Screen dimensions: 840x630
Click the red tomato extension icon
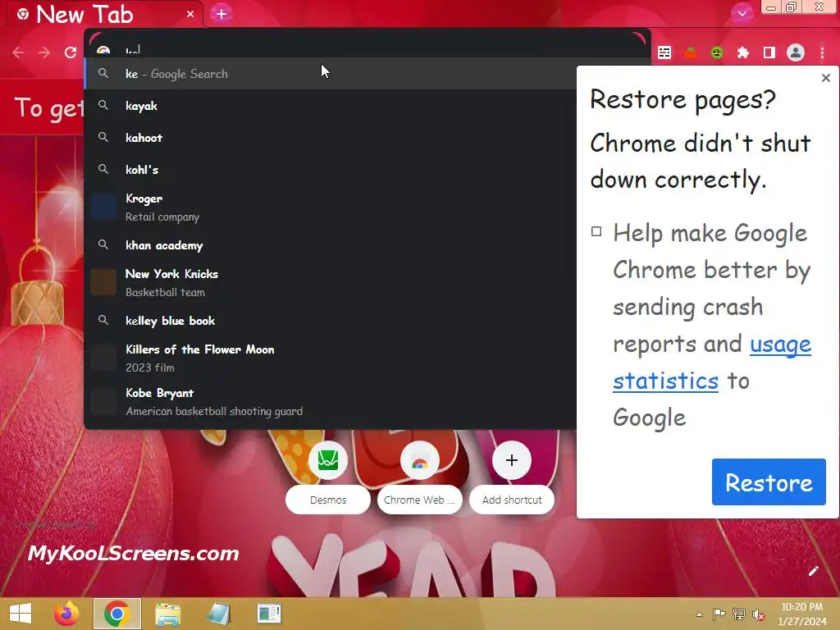pyautogui.click(x=691, y=52)
